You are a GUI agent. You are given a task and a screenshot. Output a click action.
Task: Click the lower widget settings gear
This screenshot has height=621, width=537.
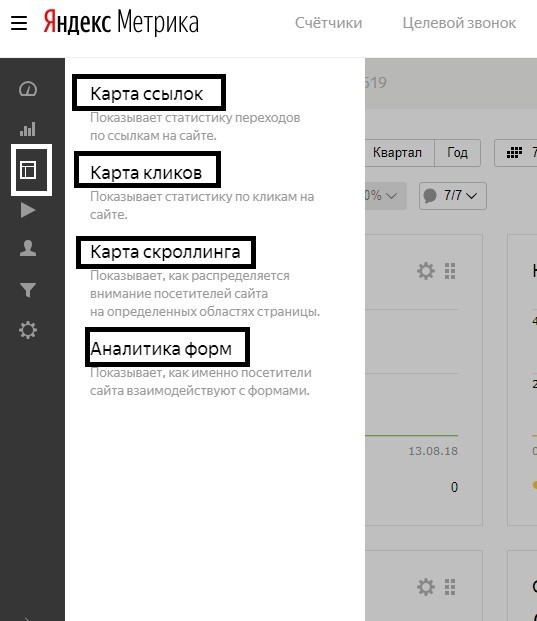(426, 587)
